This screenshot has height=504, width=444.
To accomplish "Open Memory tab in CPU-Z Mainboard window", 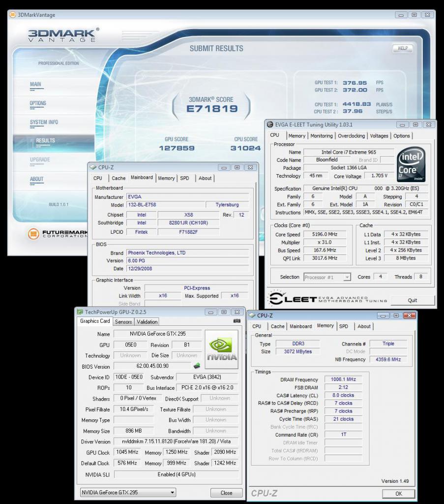I will pos(166,178).
